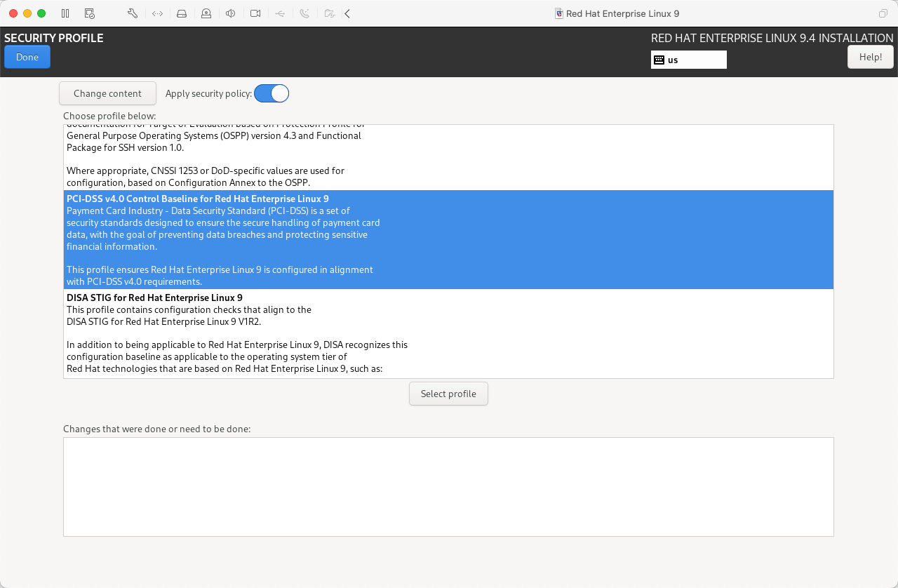Click the VM snapshot icon

(89, 13)
